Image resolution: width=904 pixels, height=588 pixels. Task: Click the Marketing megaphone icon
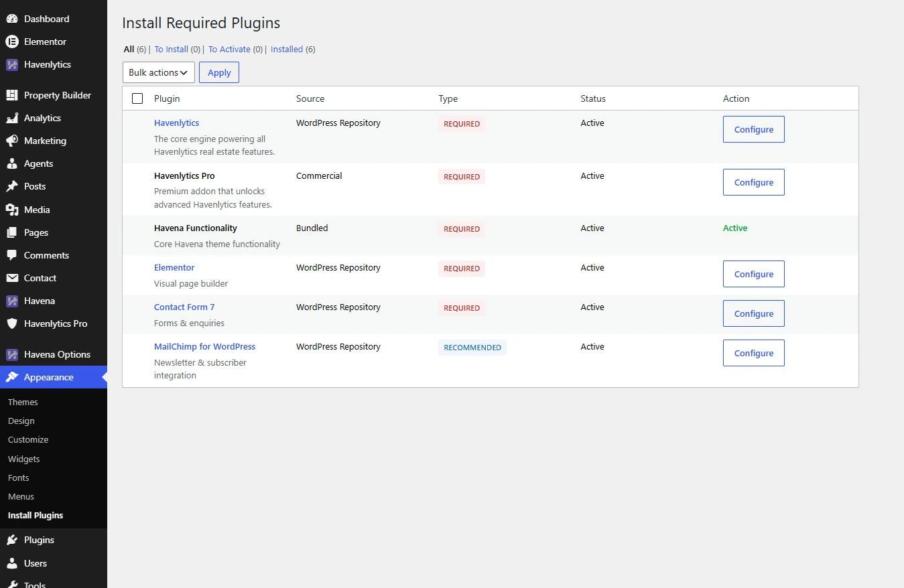point(12,141)
